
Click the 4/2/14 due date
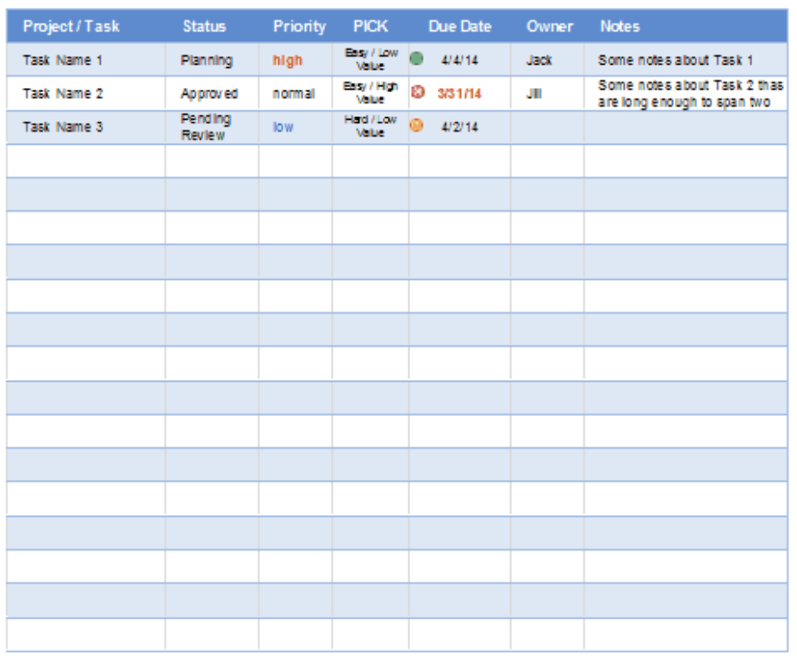click(x=459, y=128)
